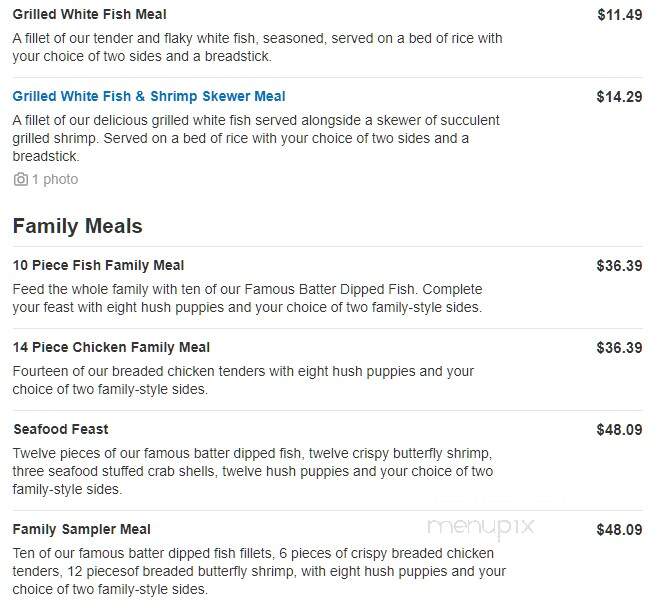Image resolution: width=660 pixels, height=609 pixels.
Task: Click the $14.29 price
Action: tap(620, 97)
